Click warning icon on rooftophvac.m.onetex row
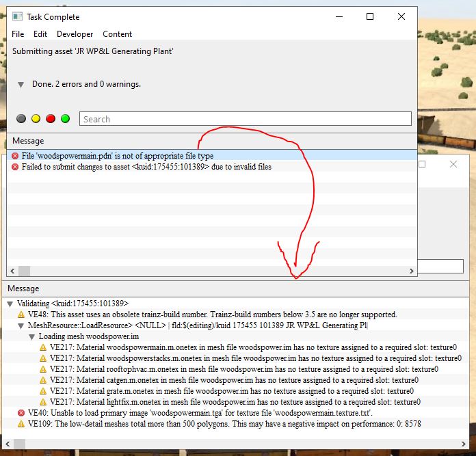Screen dimensions: 476x456 pos(43,369)
